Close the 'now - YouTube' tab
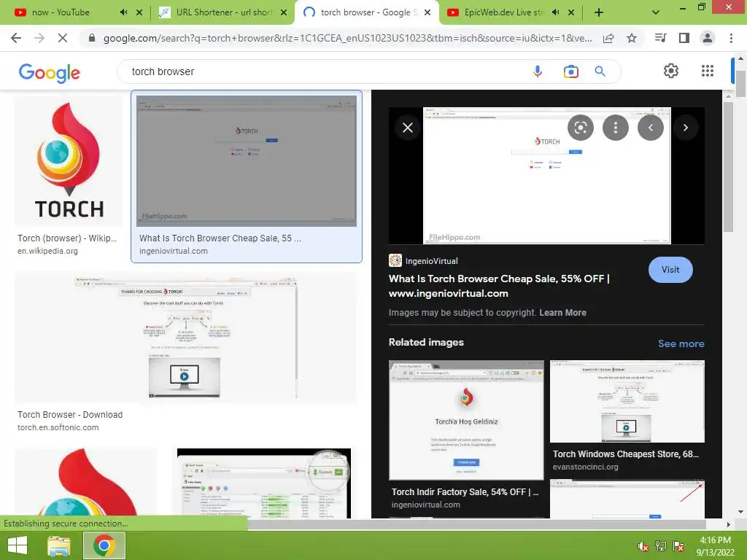747x560 pixels. (x=139, y=12)
